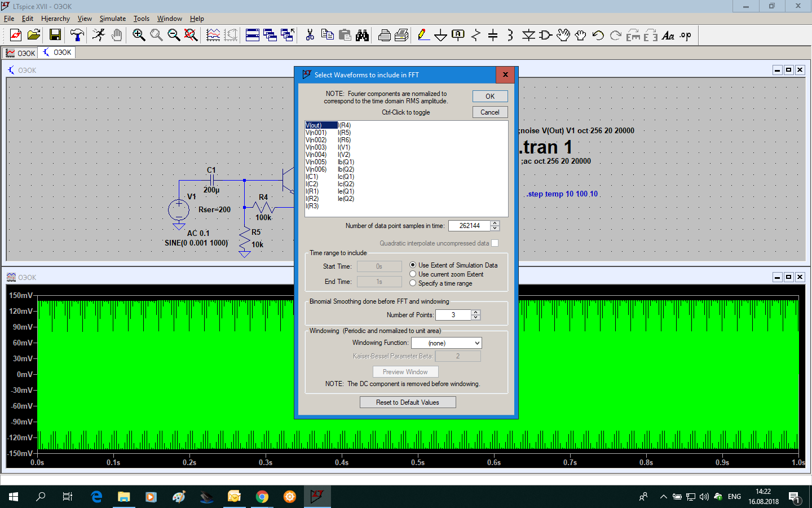Decrease number of data point samples
The width and height of the screenshot is (812, 508).
pos(495,228)
